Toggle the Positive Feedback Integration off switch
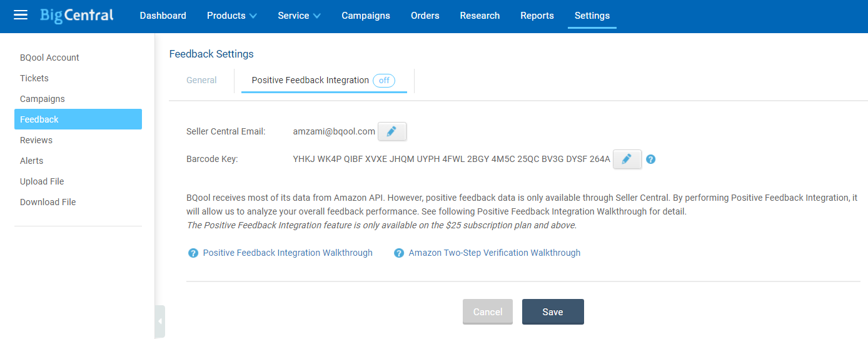Image resolution: width=868 pixels, height=339 pixels. click(x=384, y=80)
